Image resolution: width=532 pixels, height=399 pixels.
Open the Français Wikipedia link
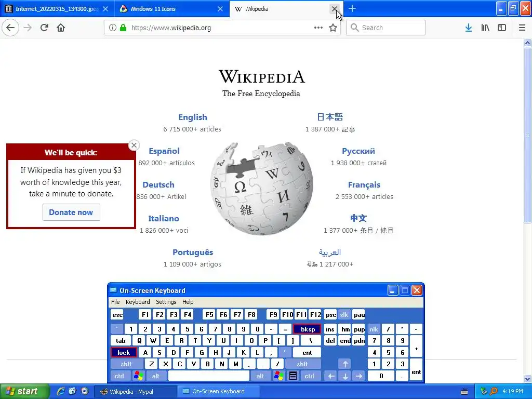[x=364, y=184]
